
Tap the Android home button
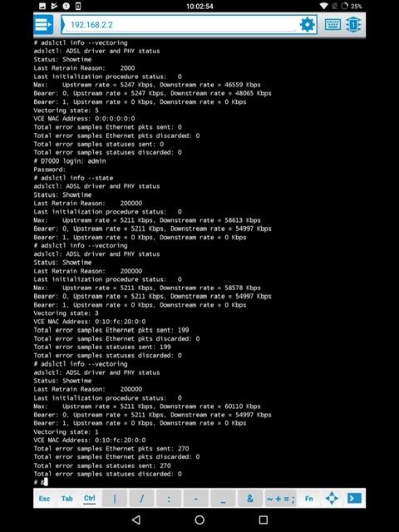199,520
